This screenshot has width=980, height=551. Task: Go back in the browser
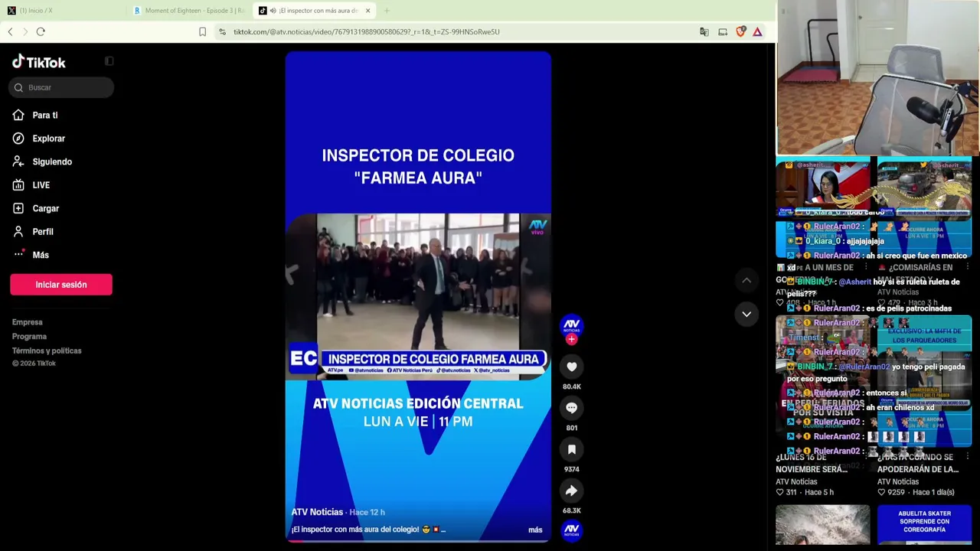click(10, 31)
